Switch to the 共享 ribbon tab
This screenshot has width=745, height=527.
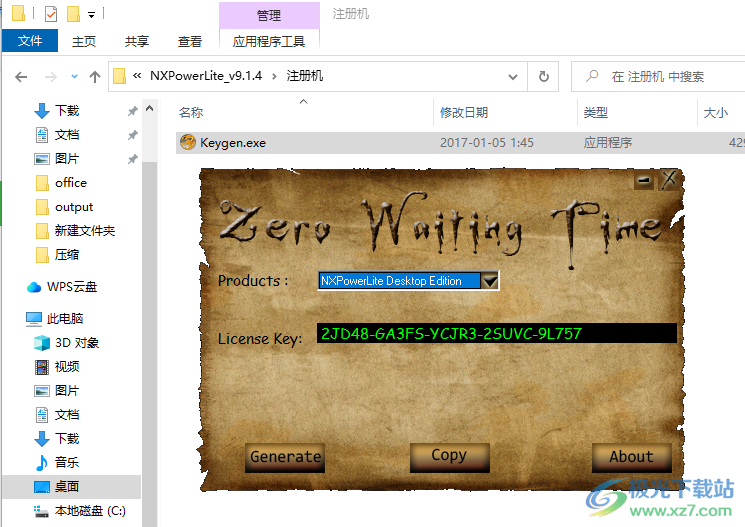click(137, 42)
